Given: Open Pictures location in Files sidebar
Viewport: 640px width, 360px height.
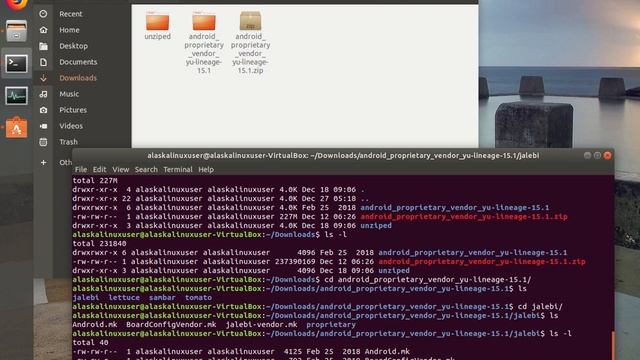Looking at the screenshot, I should click(73, 110).
